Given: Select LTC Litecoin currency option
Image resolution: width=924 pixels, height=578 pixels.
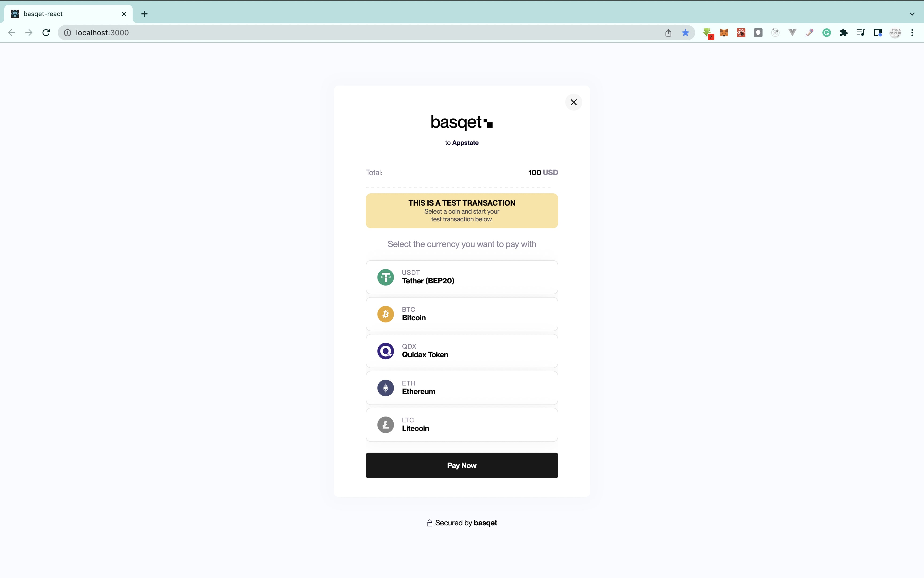Looking at the screenshot, I should [x=462, y=424].
